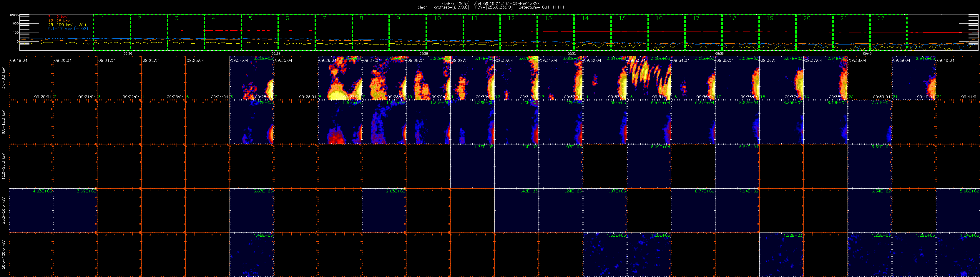This screenshot has height=277, width=980.
Task: Click the 09:24 tick label on time axis
Action: 276,53
